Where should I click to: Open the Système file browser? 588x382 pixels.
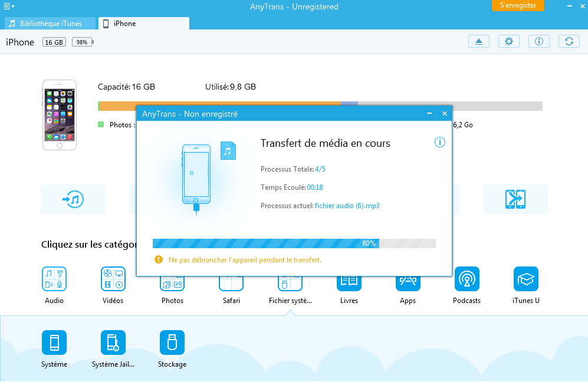point(54,343)
